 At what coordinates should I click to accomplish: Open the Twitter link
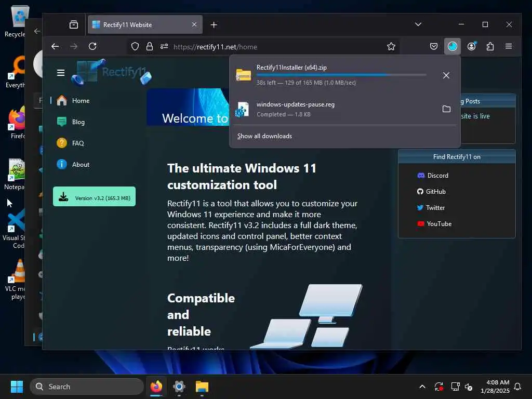431,208
